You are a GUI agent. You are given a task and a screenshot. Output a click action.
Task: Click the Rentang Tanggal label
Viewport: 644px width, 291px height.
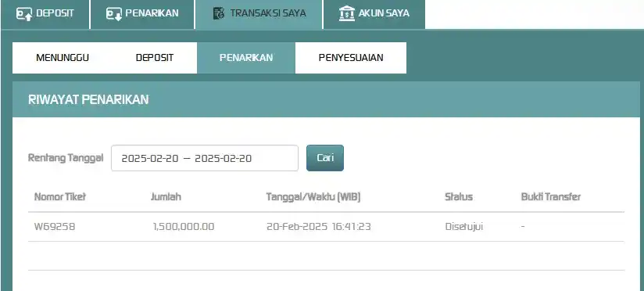point(66,158)
